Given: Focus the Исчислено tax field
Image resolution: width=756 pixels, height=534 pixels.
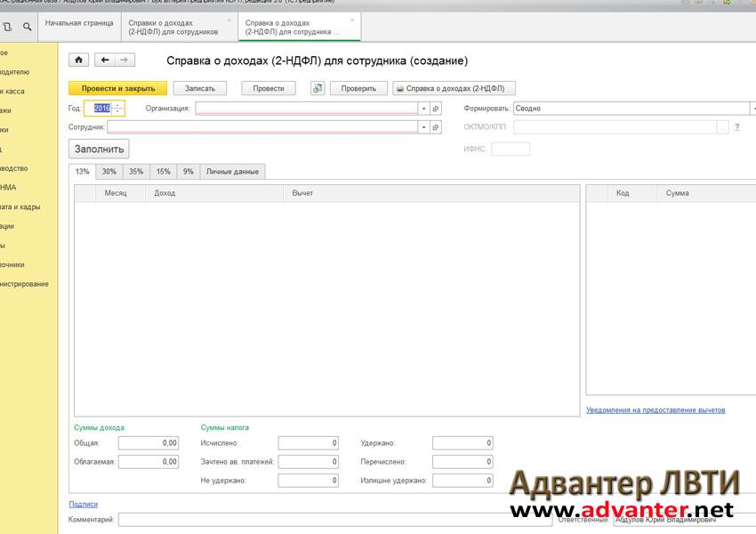Looking at the screenshot, I should coord(308,443).
